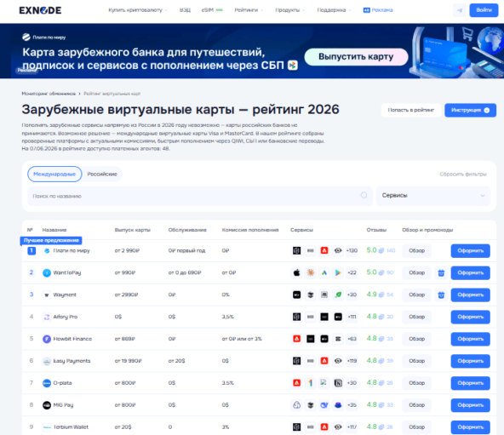Image resolution: width=504 pixels, height=435 pixels.
Task: Click Оформить for Terbium Wallet
Action: [x=470, y=427]
